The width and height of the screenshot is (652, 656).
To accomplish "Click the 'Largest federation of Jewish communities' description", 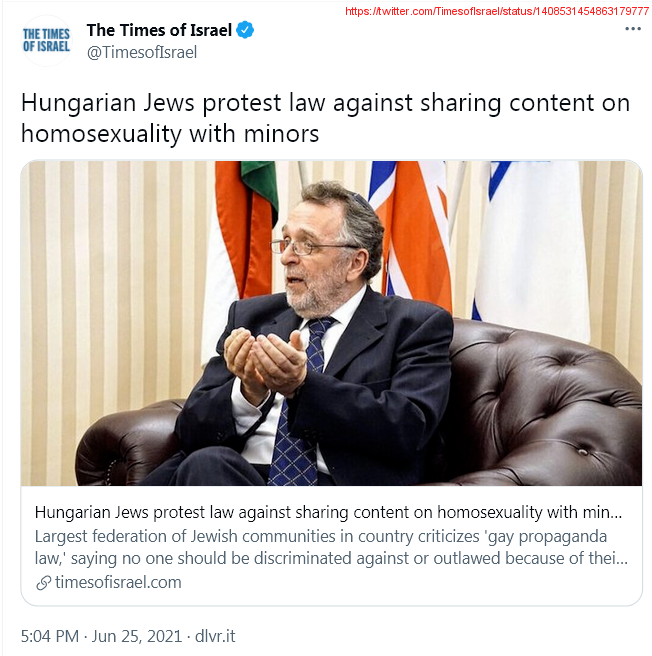I will 331,547.
